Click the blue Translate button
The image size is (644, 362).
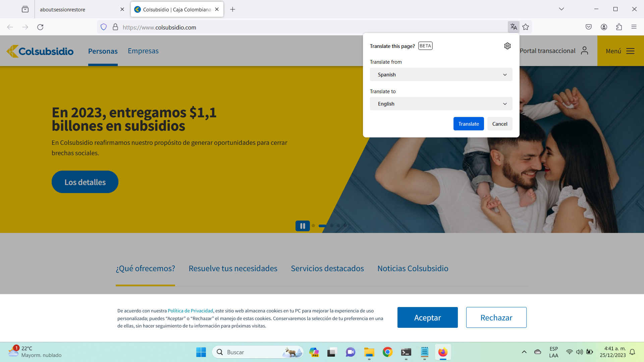468,124
